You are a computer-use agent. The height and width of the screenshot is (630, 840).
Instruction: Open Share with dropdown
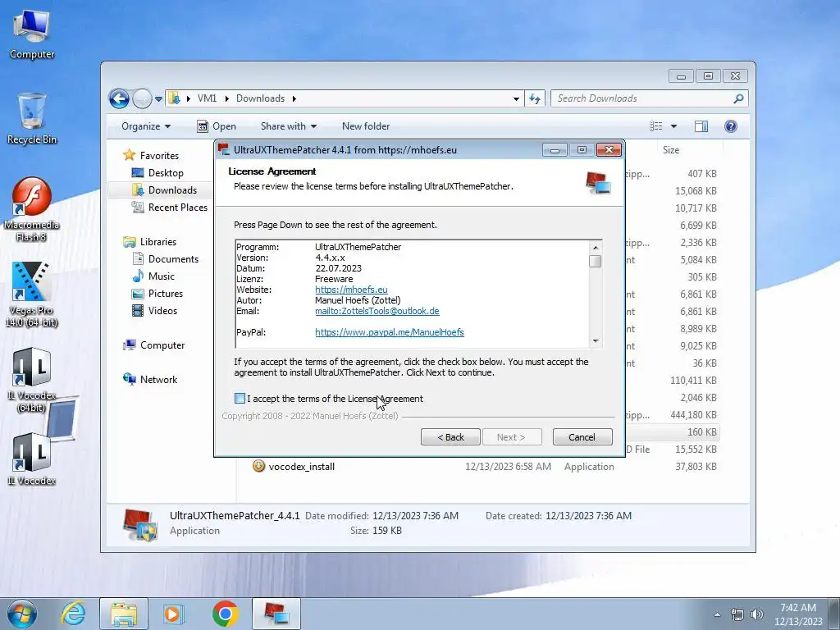[288, 126]
